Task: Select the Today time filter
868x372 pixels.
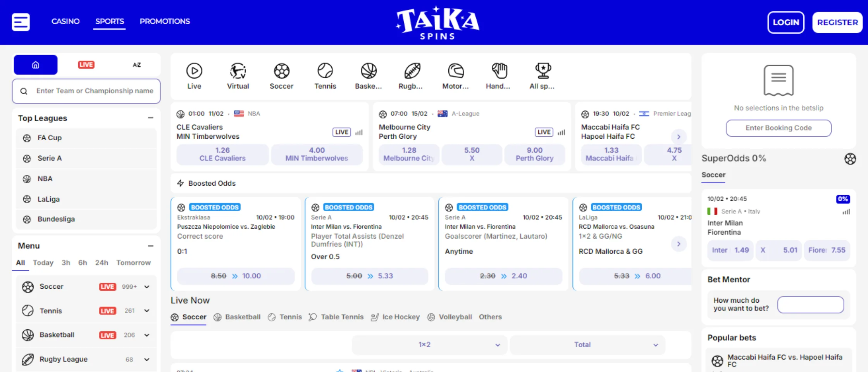Action: coord(43,263)
